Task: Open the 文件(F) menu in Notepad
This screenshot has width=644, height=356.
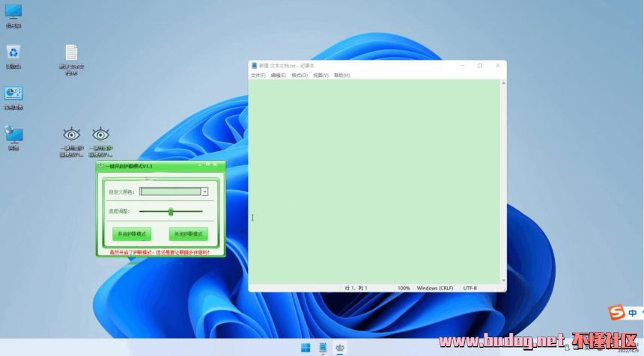Action: pos(258,76)
